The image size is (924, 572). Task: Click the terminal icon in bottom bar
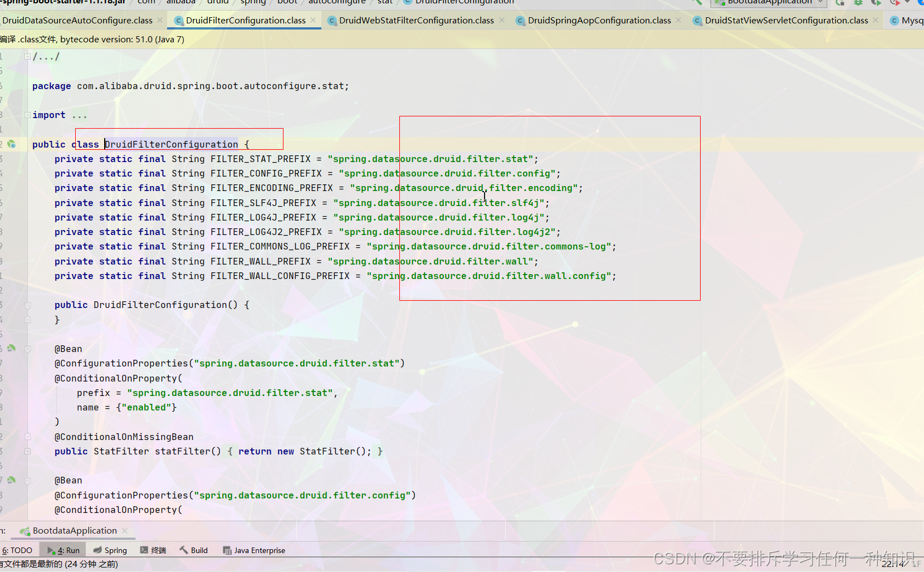(x=144, y=550)
